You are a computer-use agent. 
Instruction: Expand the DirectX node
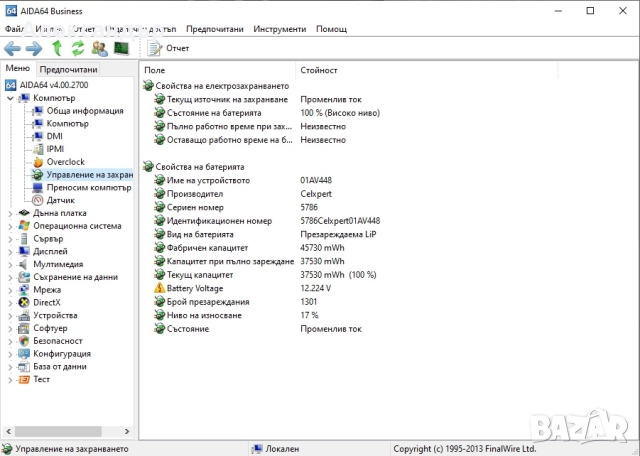(10, 303)
